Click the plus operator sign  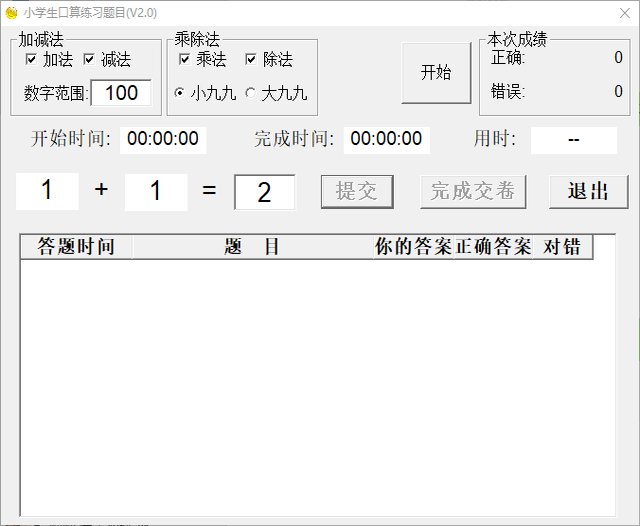[101, 189]
